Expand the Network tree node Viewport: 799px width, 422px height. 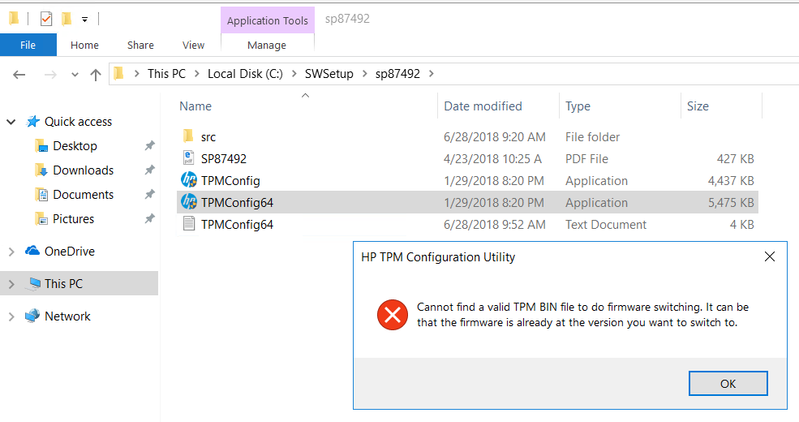[11, 316]
